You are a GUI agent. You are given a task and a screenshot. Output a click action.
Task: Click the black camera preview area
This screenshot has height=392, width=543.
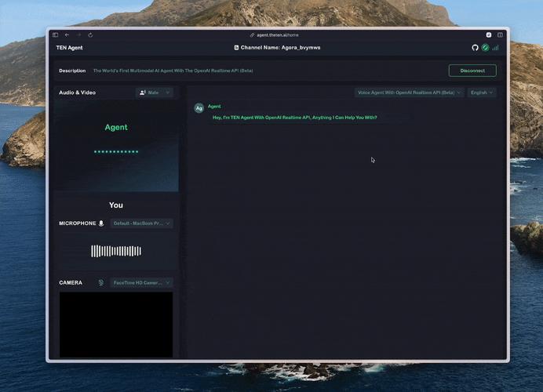(x=116, y=325)
